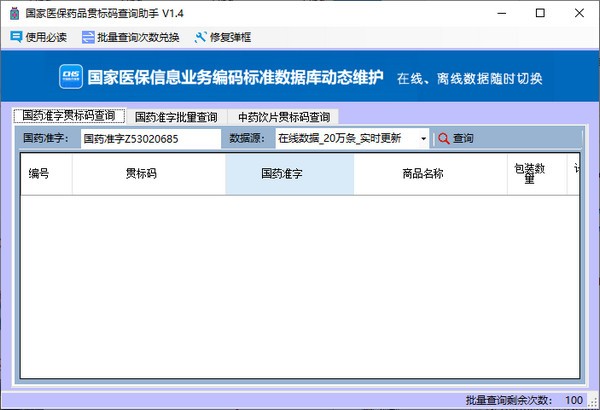Click the 包装数量 column header
The height and width of the screenshot is (410, 600).
click(537, 174)
